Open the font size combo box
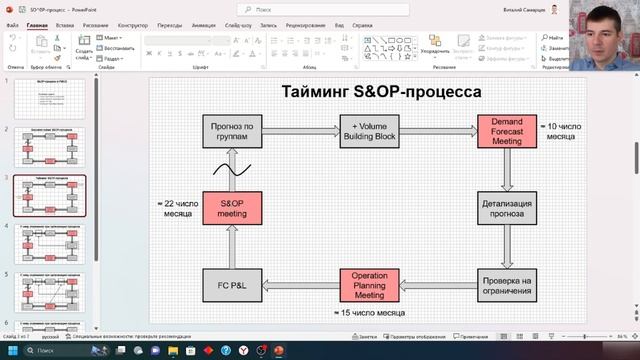This screenshot has width=640, height=360. click(x=222, y=40)
